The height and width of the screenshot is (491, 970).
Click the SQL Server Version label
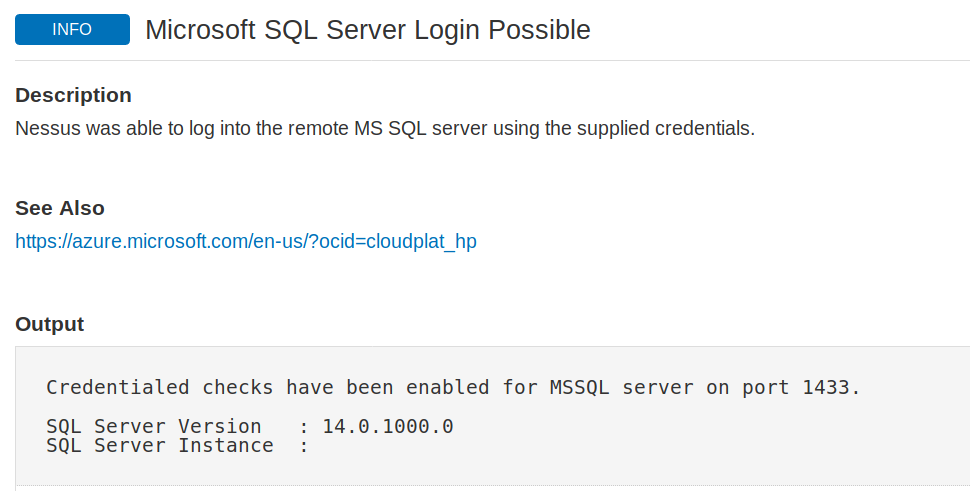click(x=153, y=426)
